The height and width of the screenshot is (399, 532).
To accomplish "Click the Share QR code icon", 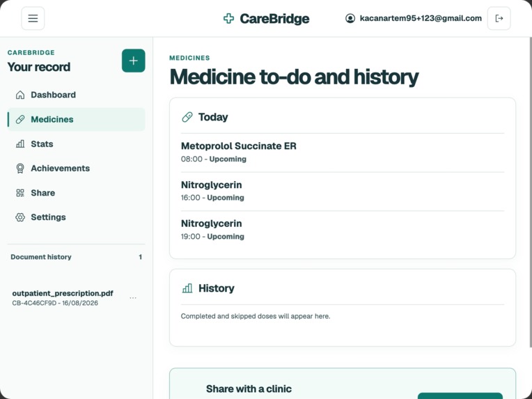I will pos(20,193).
